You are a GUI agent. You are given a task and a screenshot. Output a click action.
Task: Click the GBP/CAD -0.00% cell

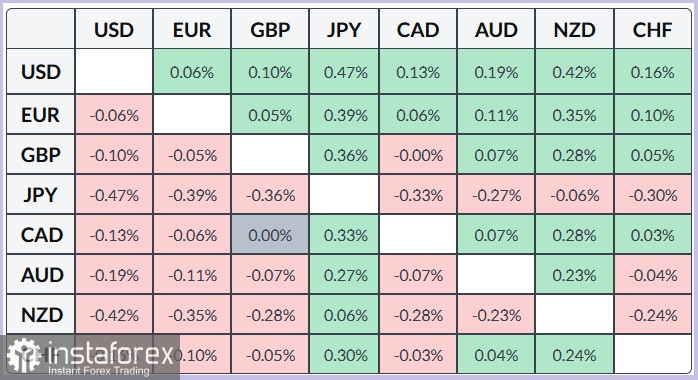[x=418, y=154]
